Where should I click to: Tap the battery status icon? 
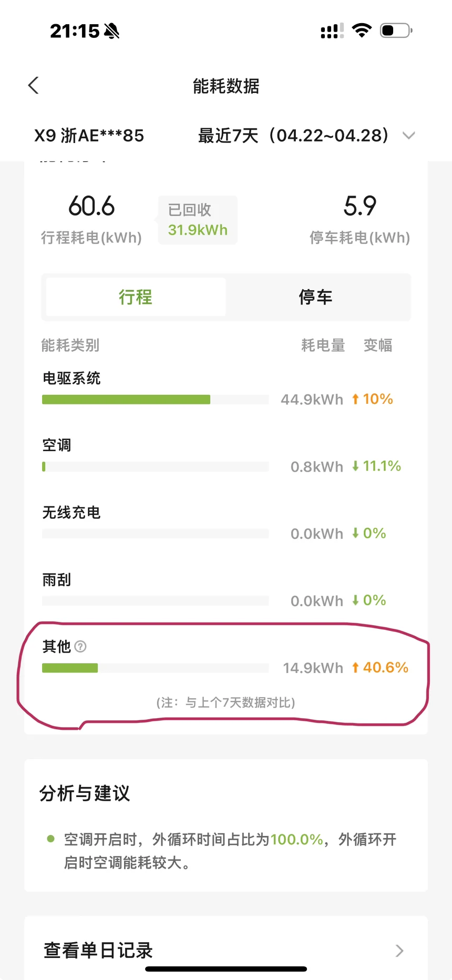pos(395,30)
